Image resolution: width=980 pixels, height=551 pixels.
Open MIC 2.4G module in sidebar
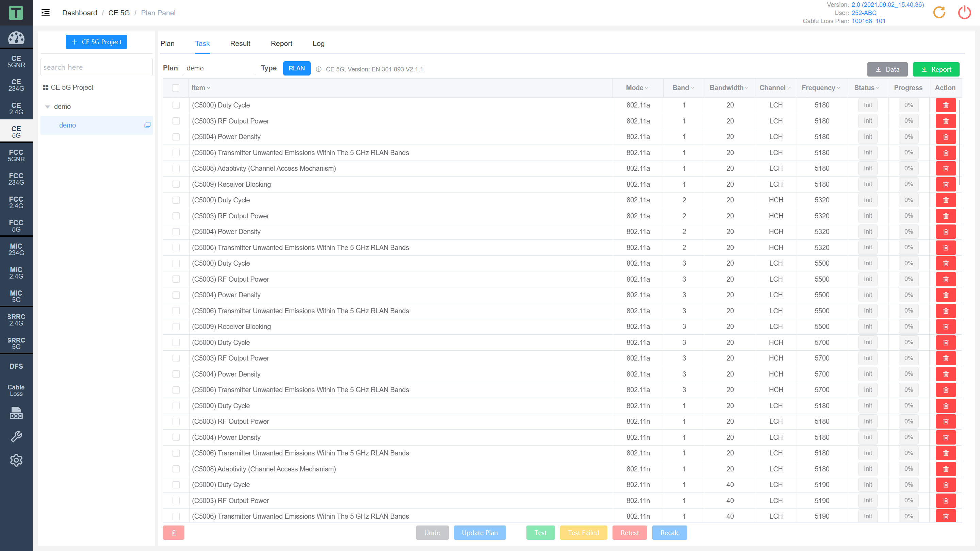pyautogui.click(x=16, y=273)
